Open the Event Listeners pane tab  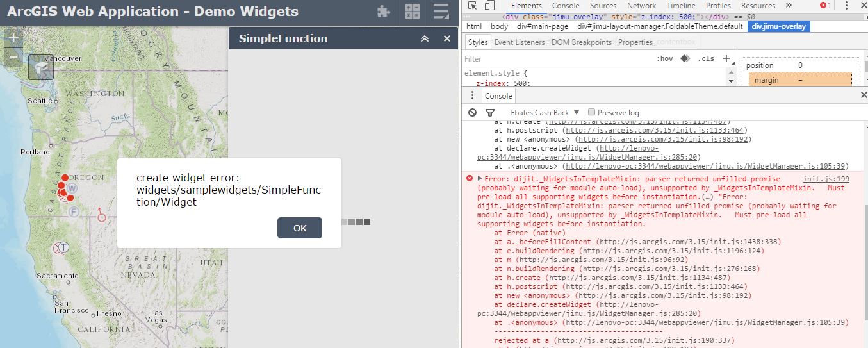point(520,42)
